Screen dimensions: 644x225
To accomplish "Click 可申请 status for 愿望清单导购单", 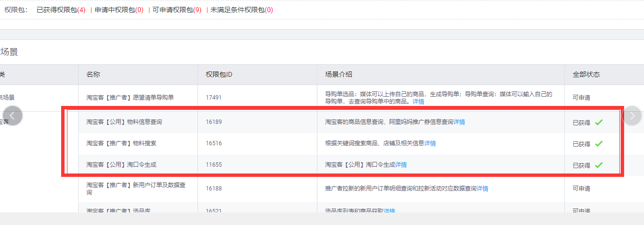I will point(581,98).
